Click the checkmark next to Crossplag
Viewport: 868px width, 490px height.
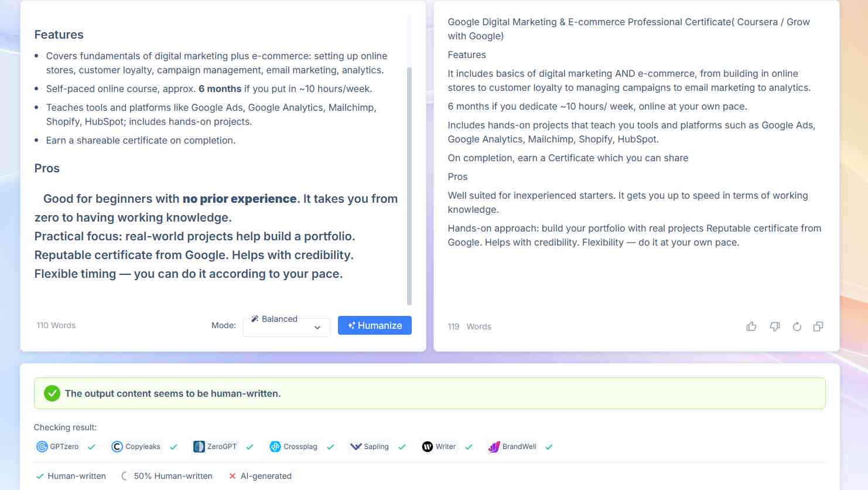(x=331, y=447)
